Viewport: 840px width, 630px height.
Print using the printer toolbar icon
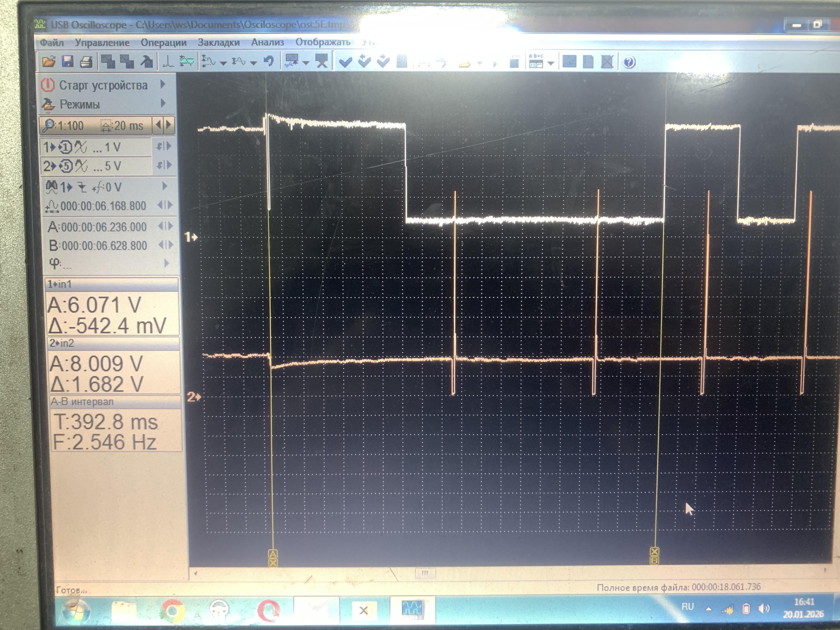tap(86, 61)
